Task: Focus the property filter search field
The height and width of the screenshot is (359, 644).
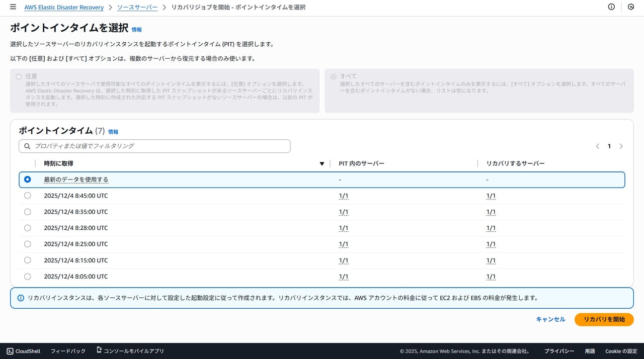Action: tap(161, 146)
